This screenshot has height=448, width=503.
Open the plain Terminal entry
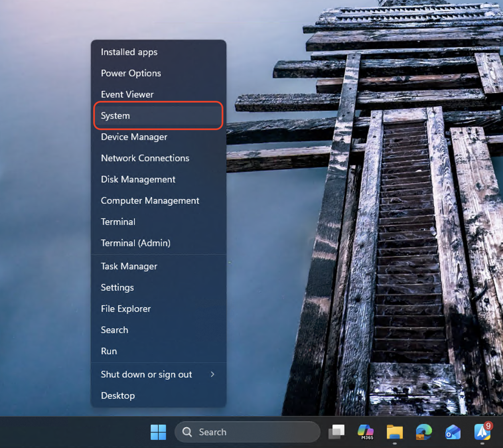tap(159, 222)
